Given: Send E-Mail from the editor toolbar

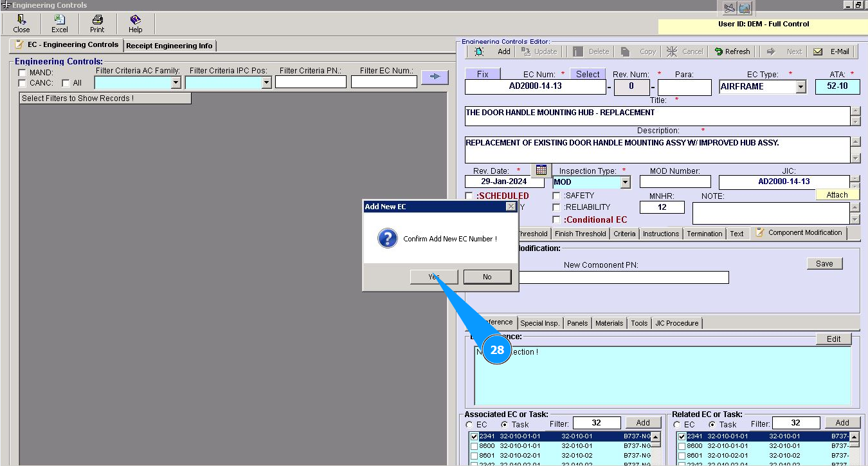Looking at the screenshot, I should [x=831, y=51].
